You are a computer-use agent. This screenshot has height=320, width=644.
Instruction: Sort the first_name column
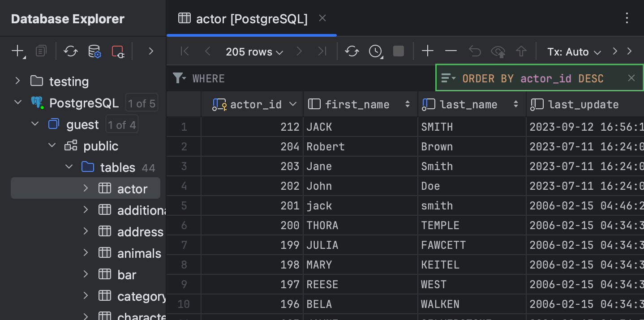coord(407,104)
